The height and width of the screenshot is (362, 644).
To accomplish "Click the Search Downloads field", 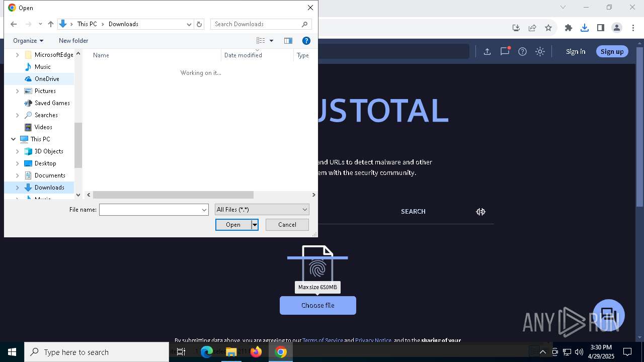I will 256,24.
